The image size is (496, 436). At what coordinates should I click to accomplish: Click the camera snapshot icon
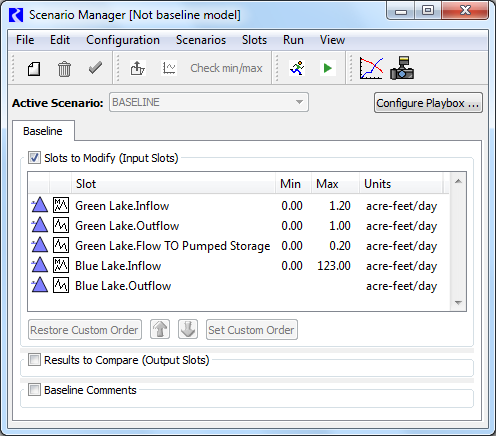click(x=402, y=68)
